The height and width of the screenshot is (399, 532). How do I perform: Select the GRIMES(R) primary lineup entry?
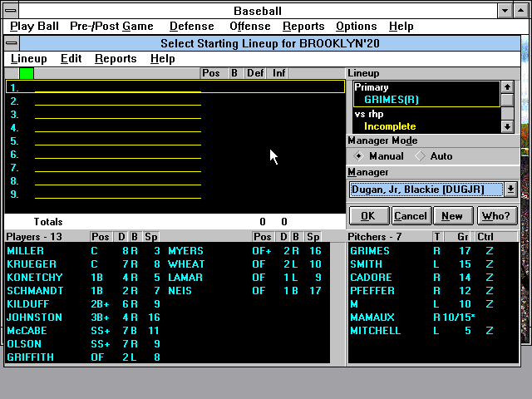390,100
